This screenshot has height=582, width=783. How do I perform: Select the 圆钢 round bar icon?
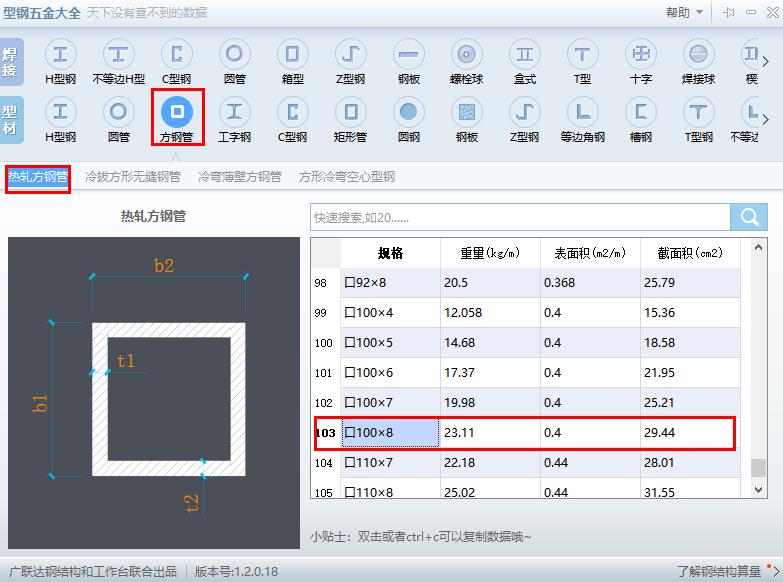(x=408, y=112)
